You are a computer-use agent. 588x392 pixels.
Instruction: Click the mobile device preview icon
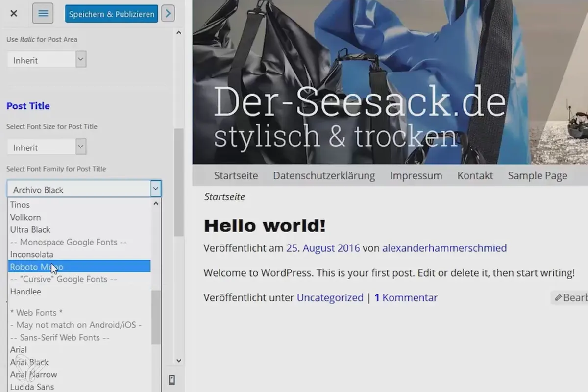172,380
